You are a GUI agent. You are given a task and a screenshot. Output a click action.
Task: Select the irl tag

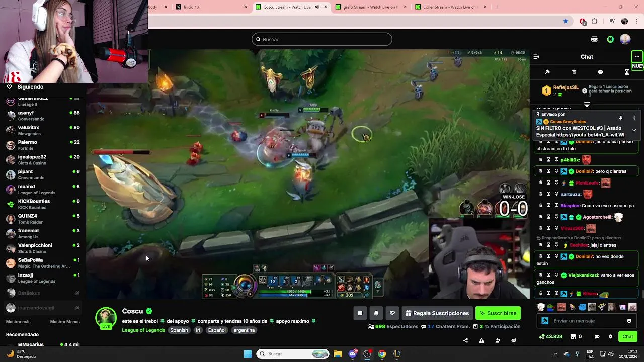click(198, 330)
